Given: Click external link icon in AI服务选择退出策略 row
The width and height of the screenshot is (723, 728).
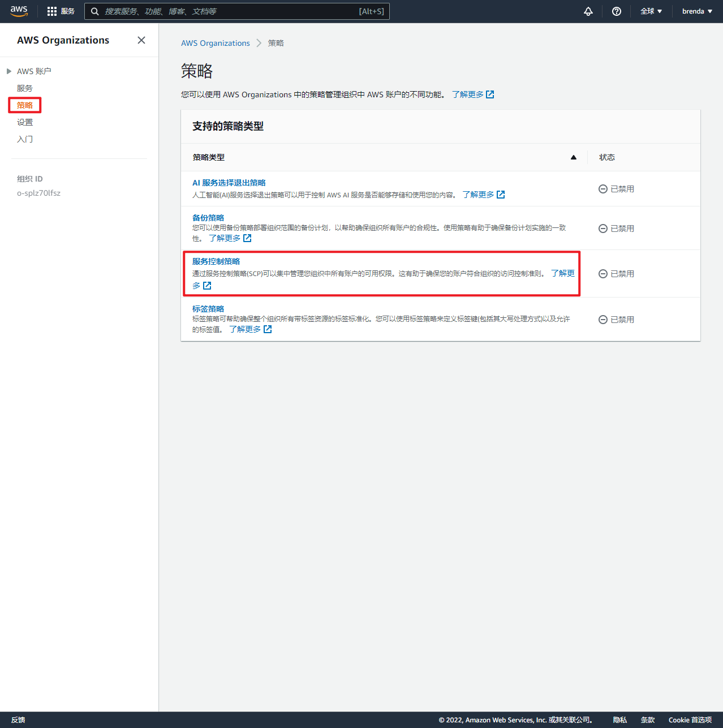Looking at the screenshot, I should tap(501, 195).
